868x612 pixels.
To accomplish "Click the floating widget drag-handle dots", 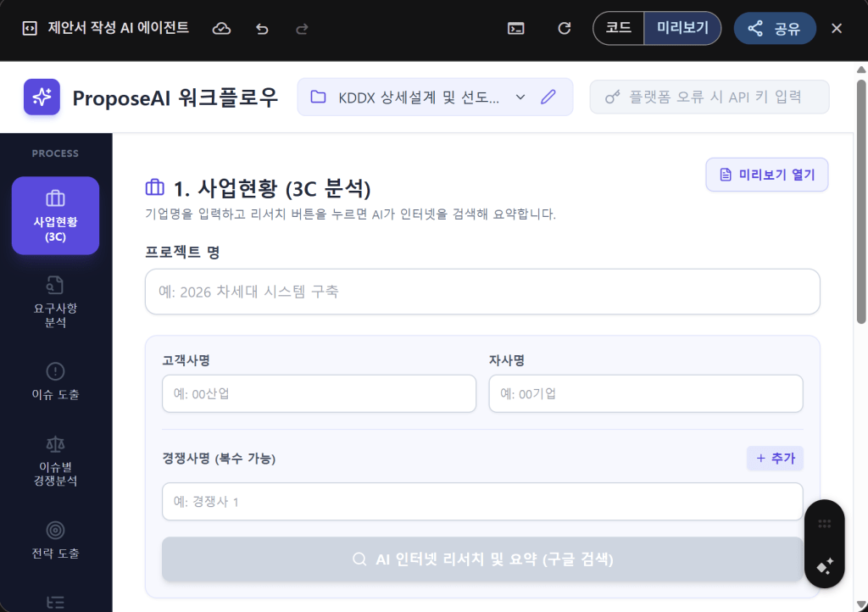I will point(824,524).
